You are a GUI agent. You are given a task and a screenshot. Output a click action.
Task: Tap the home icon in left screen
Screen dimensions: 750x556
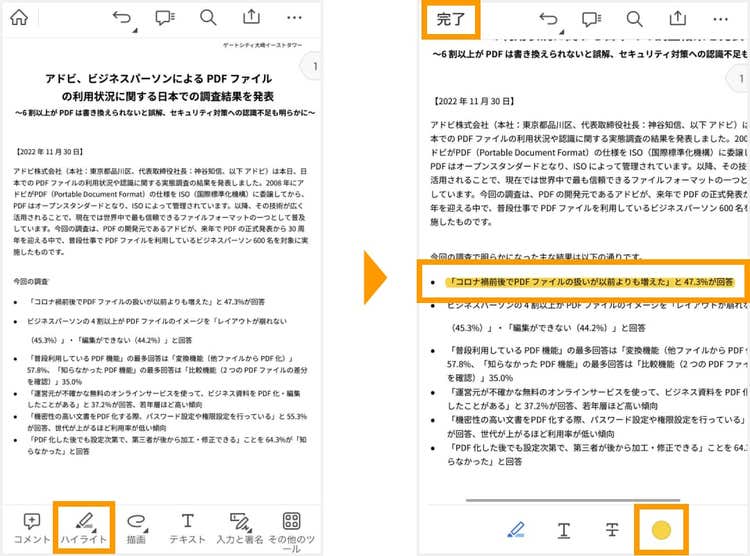pos(19,17)
